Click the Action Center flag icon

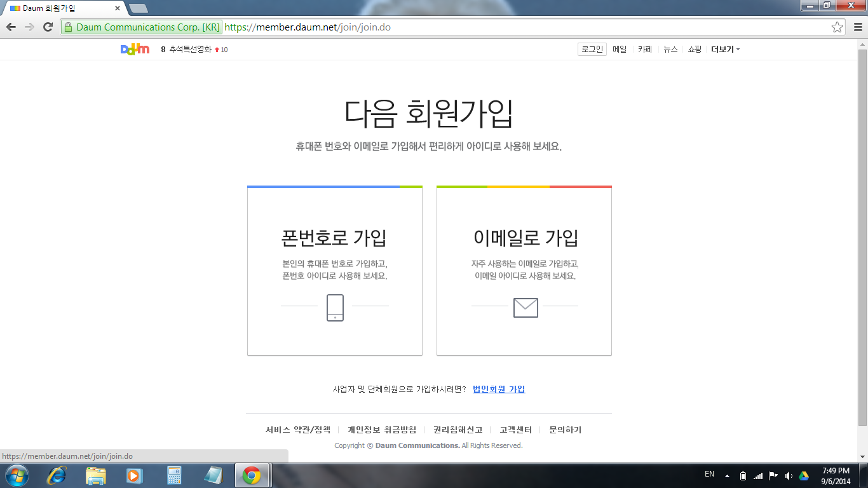(x=773, y=475)
